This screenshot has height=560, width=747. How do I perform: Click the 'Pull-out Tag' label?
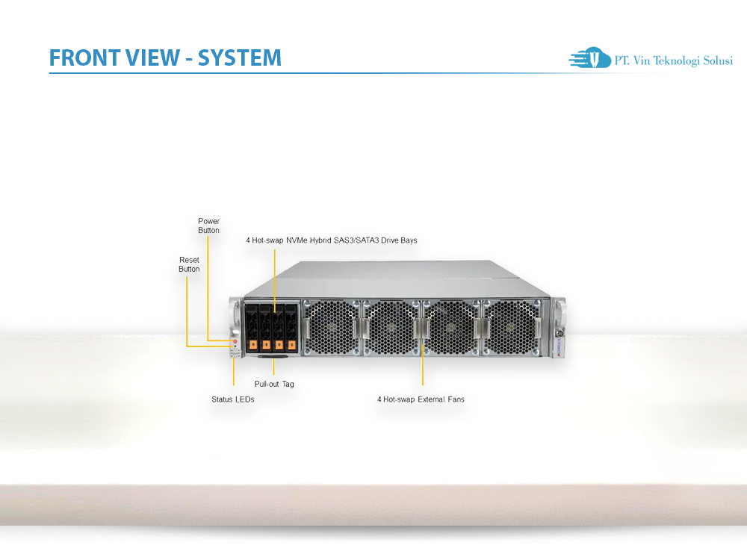(274, 385)
